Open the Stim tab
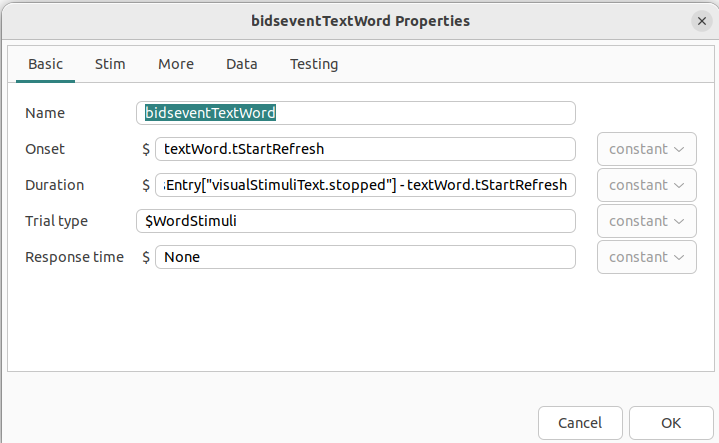 coord(110,64)
